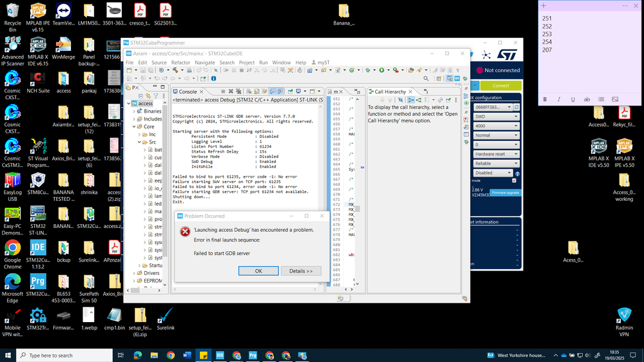Click Link with Editor icon in Project Explorer
The image size is (644, 362).
[148, 96]
